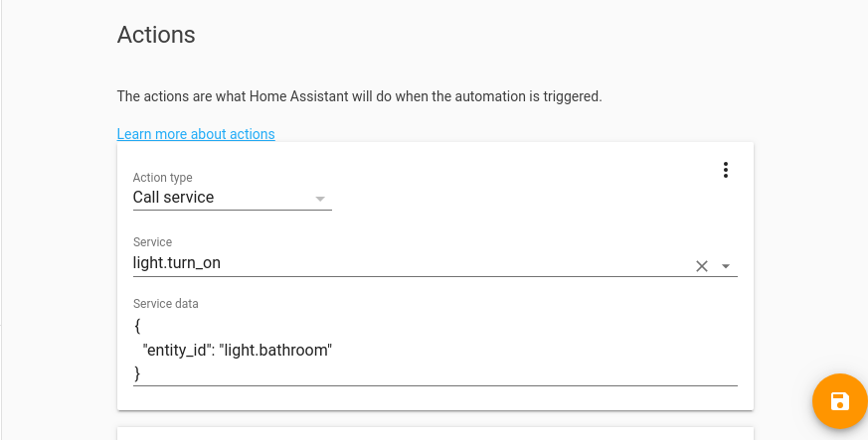Click the Service data field label
This screenshot has width=868, height=440.
165,304
